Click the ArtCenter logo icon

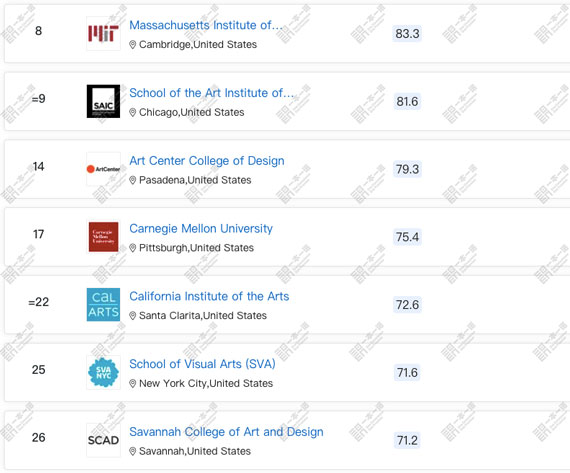pyautogui.click(x=103, y=169)
